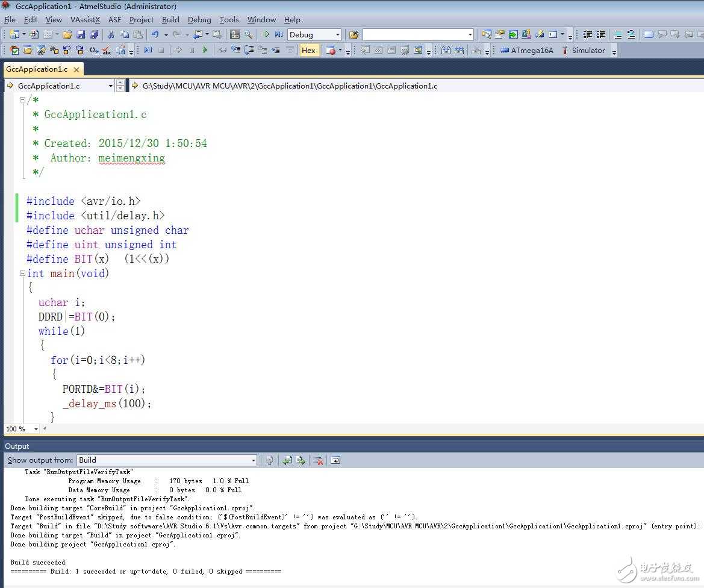
Task: Click the breakpoints window icon
Action: (331, 51)
